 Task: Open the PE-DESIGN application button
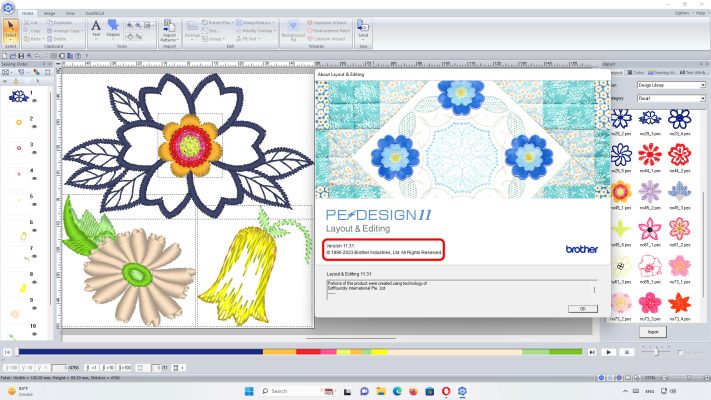click(8, 7)
